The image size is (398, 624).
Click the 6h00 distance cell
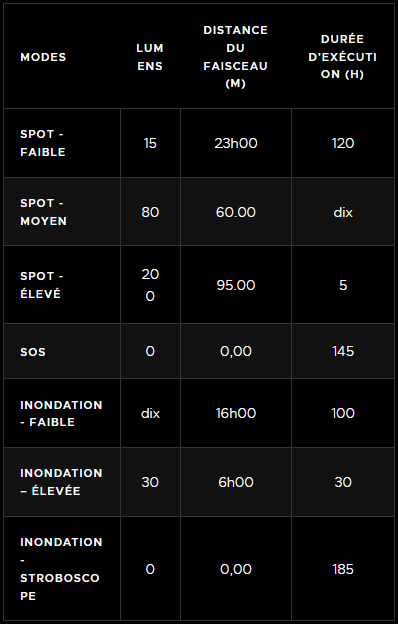pos(236,482)
